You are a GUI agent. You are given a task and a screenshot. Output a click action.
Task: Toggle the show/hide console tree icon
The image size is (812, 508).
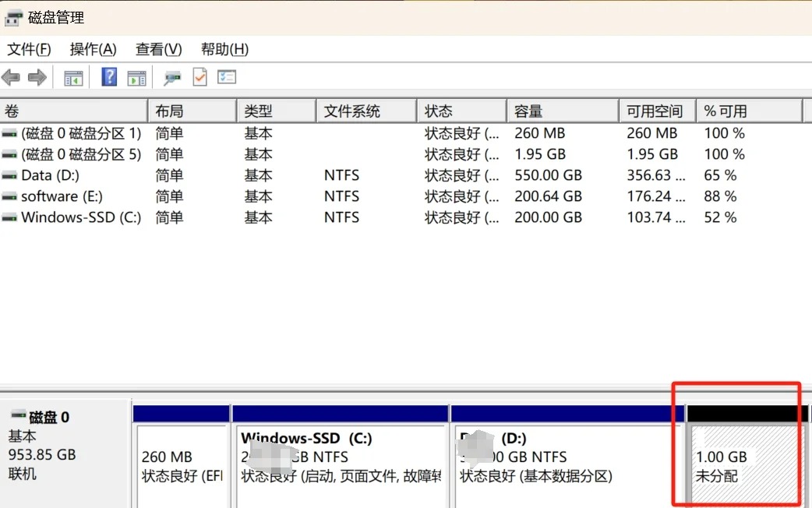pyautogui.click(x=73, y=77)
